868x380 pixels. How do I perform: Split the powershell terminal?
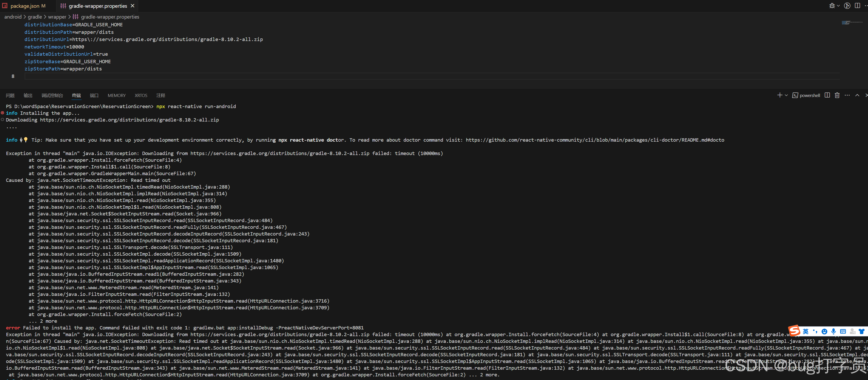click(827, 95)
